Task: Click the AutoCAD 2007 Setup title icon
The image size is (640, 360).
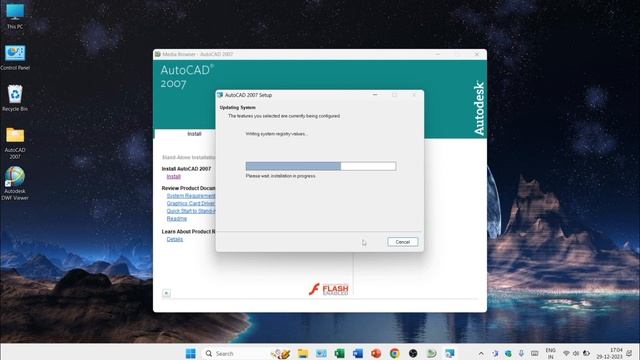Action: [220, 95]
